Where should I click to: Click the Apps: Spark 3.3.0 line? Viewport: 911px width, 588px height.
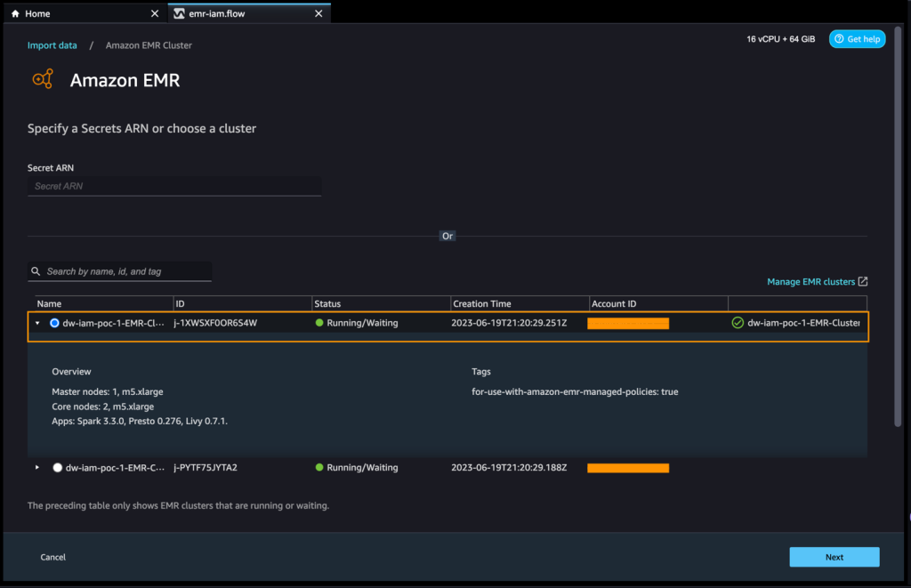(x=140, y=421)
